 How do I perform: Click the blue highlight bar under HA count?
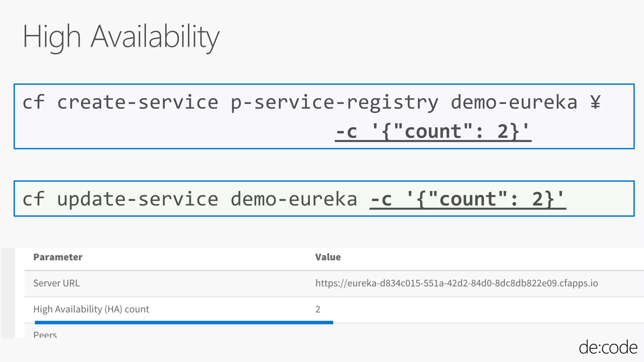click(x=184, y=322)
